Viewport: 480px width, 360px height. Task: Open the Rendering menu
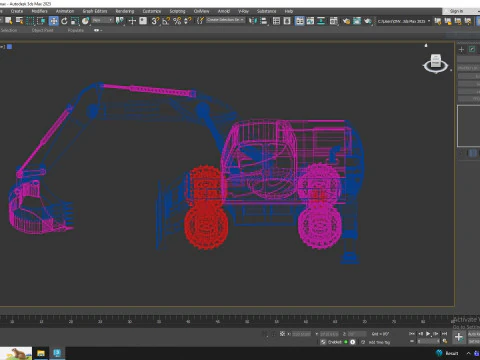pos(124,11)
